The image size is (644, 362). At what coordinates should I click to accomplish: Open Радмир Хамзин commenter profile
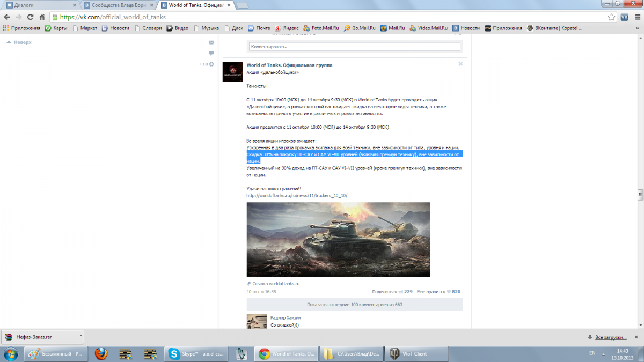[x=286, y=318]
